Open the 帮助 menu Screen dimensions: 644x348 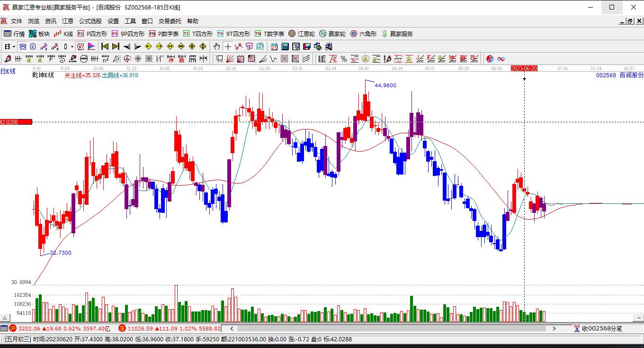point(193,21)
